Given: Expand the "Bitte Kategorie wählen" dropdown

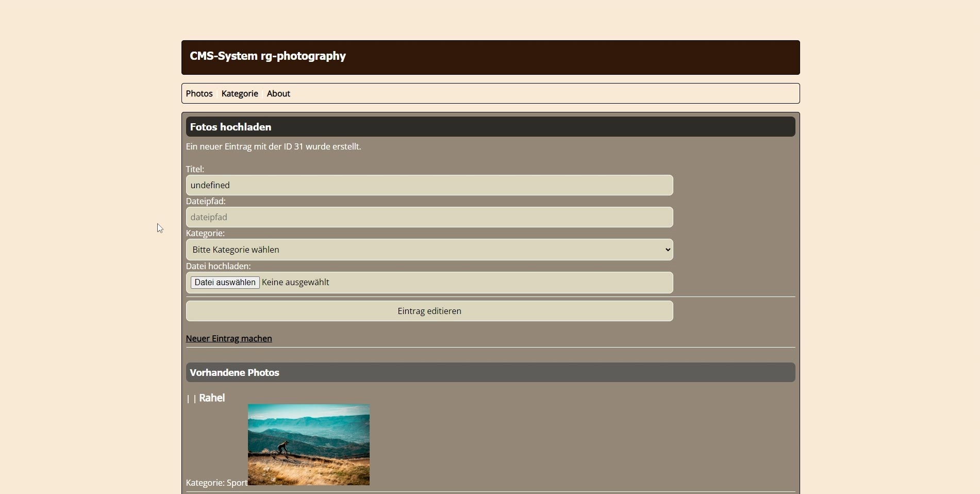Looking at the screenshot, I should coord(429,250).
